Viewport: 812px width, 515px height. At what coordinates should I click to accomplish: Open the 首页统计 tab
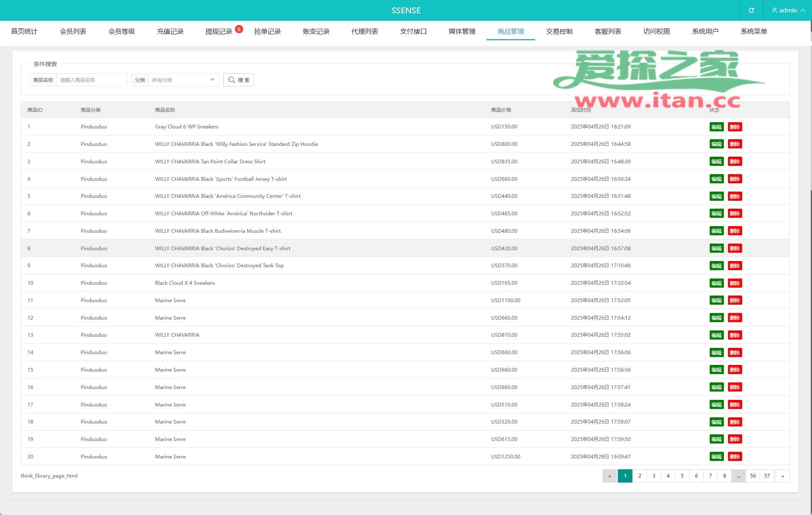point(24,32)
